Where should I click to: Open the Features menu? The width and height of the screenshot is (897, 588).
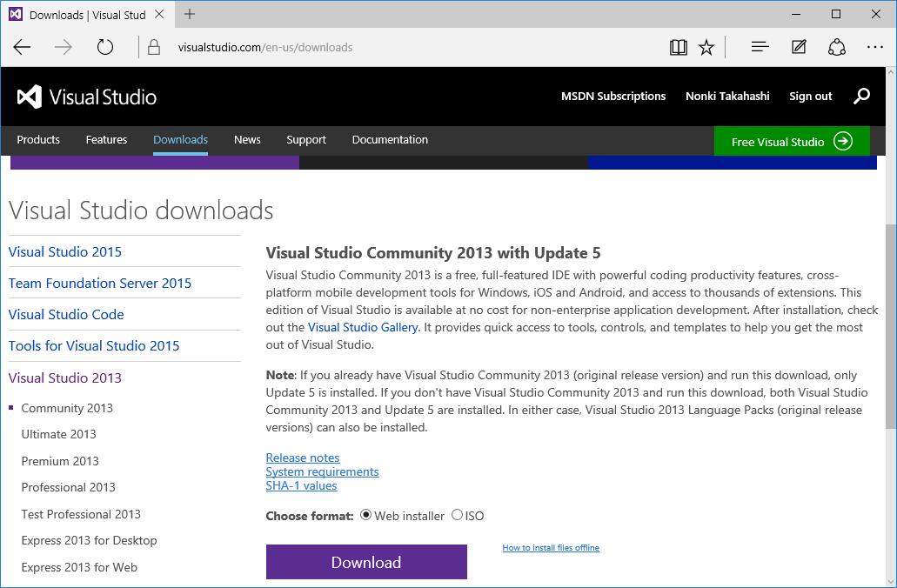(106, 140)
